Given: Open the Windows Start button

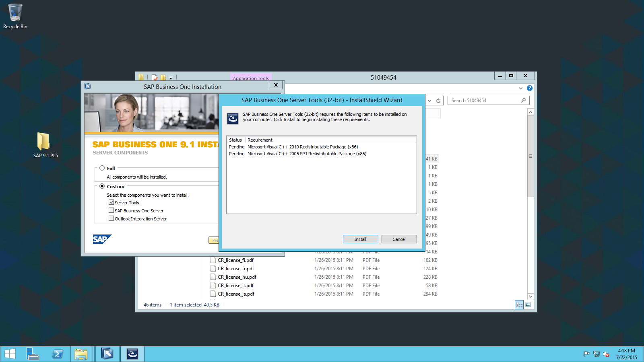Looking at the screenshot, I should pyautogui.click(x=10, y=354).
